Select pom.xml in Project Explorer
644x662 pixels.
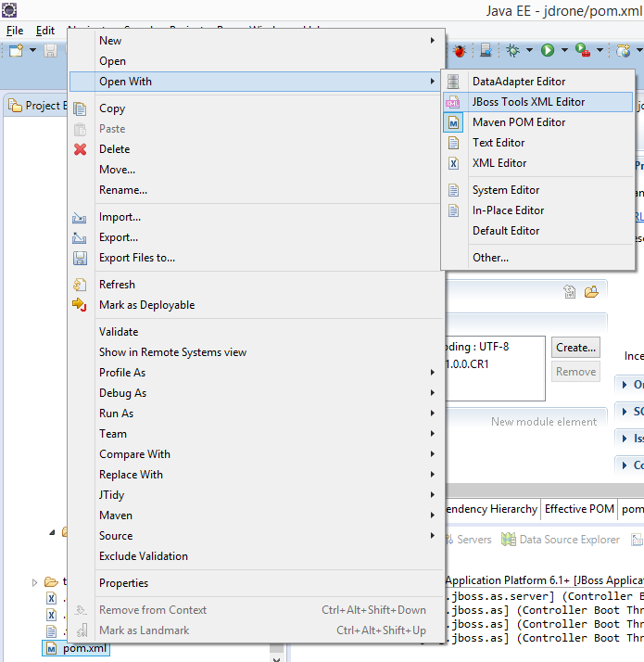(76, 648)
